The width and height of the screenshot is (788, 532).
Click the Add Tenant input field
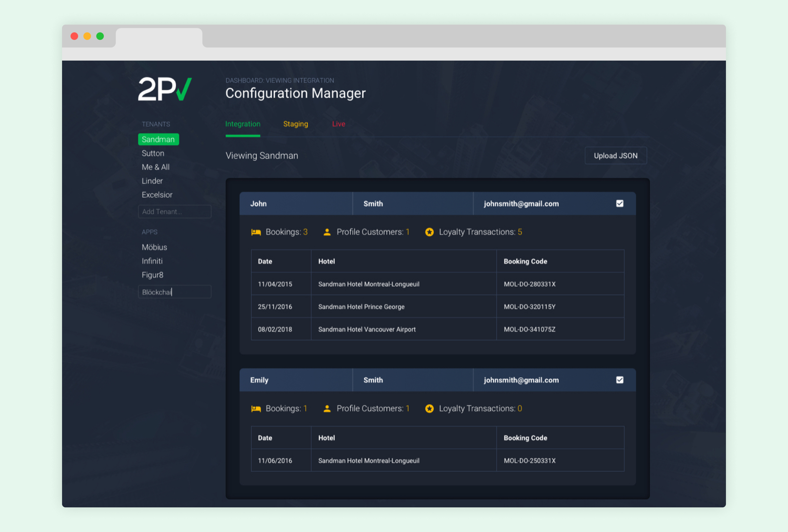[x=175, y=212]
